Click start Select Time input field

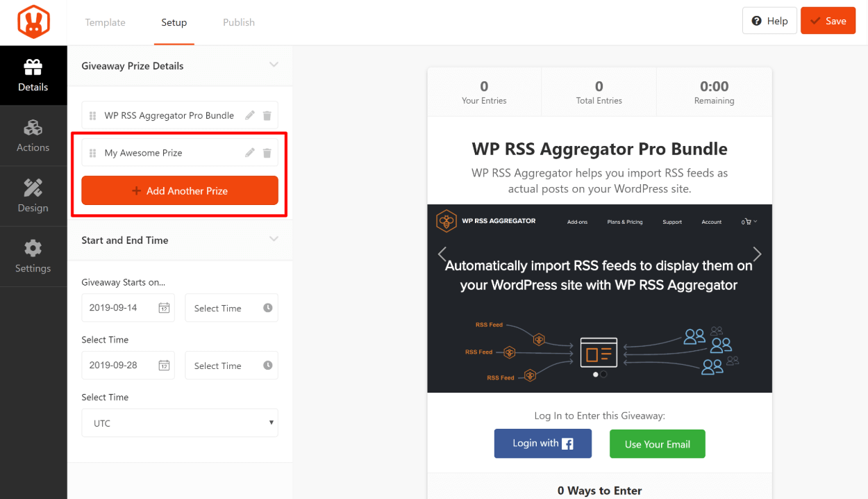point(231,308)
